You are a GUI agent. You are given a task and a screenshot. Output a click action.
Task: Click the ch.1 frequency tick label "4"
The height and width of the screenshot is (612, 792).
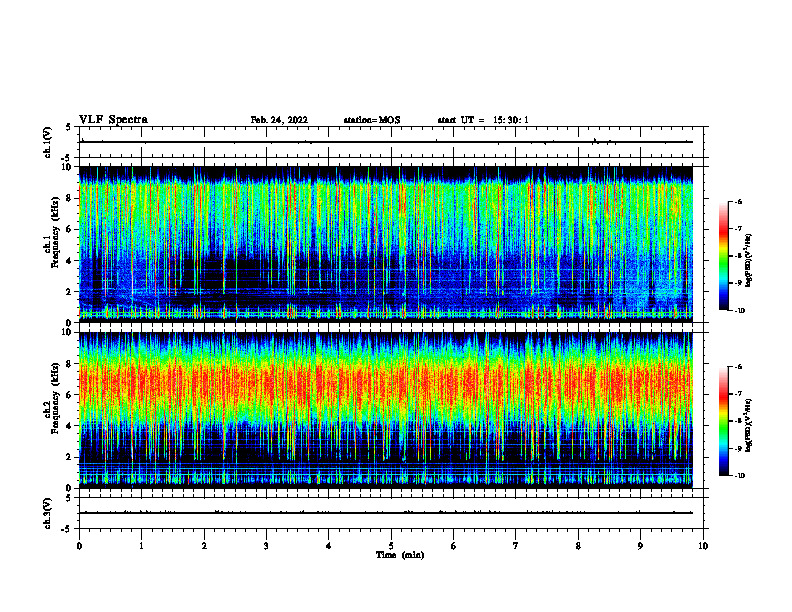(70, 261)
